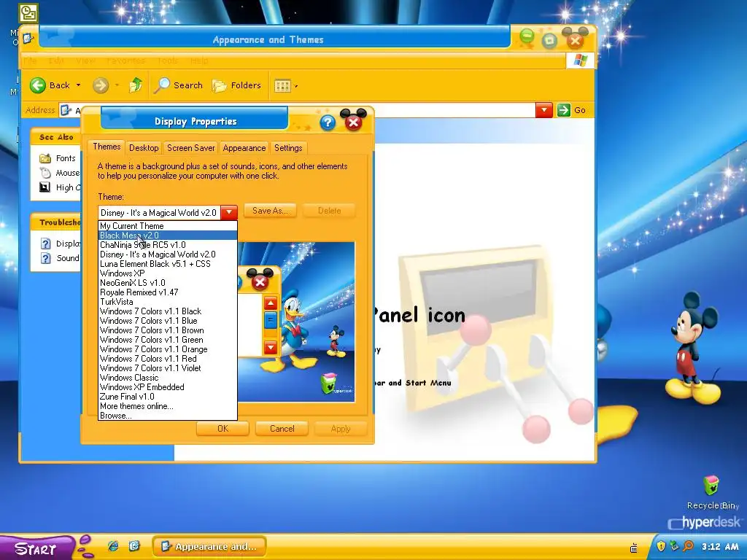Select Windows 7 Colors v1.1 Orange
The image size is (747, 560).
pos(168,349)
